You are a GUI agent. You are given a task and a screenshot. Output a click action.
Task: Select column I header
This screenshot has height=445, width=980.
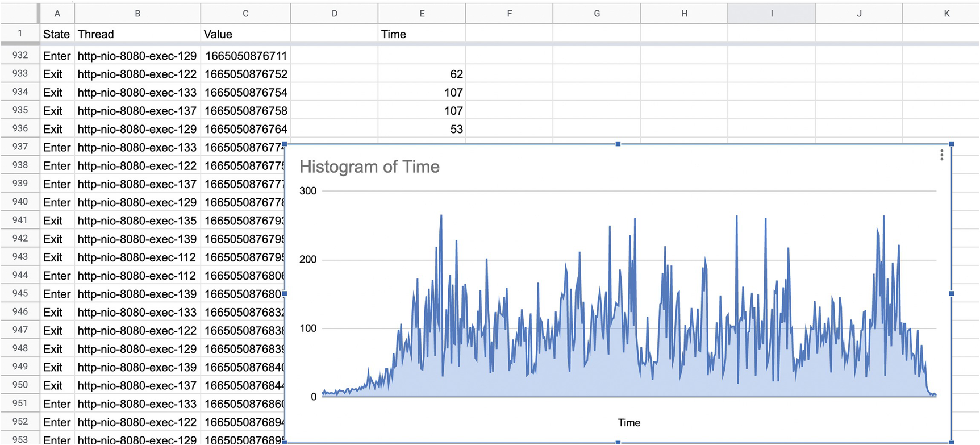(771, 13)
